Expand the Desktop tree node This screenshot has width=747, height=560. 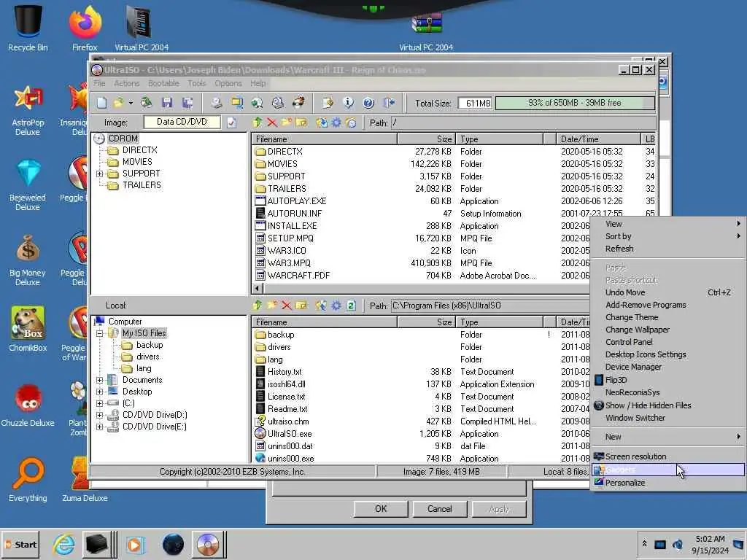click(x=99, y=392)
